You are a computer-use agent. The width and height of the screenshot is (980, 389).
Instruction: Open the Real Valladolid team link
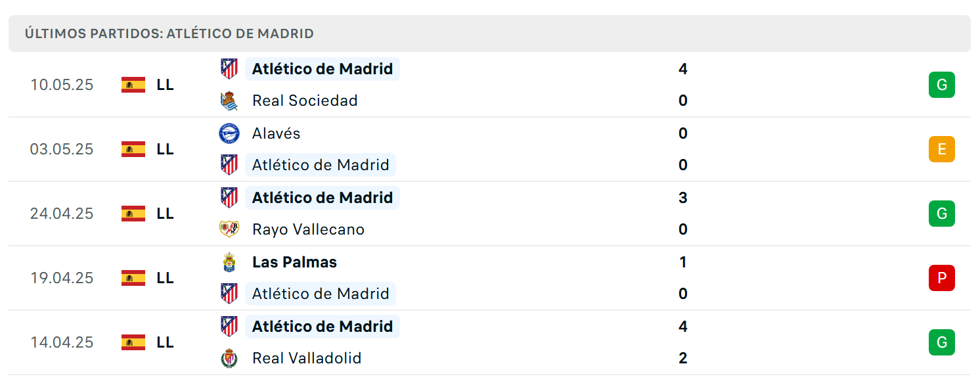point(307,358)
